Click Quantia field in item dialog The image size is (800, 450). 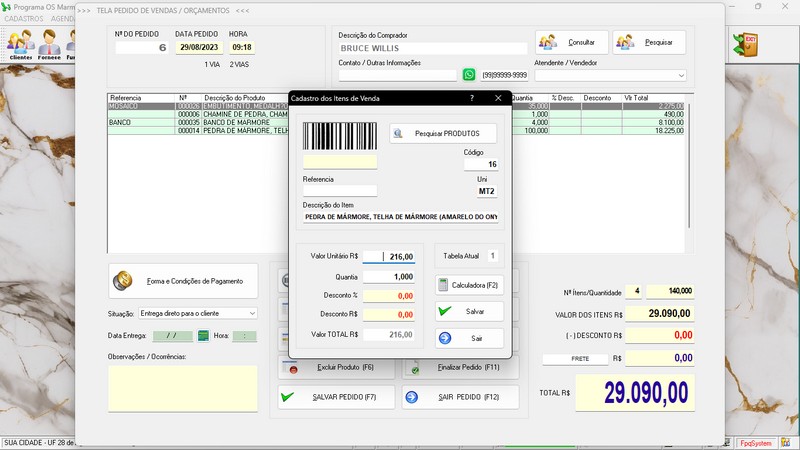(389, 277)
